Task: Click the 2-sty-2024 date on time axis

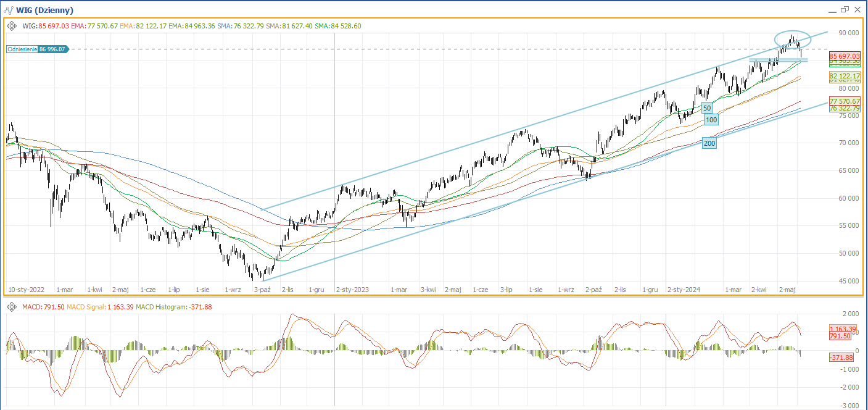Action: (x=684, y=289)
